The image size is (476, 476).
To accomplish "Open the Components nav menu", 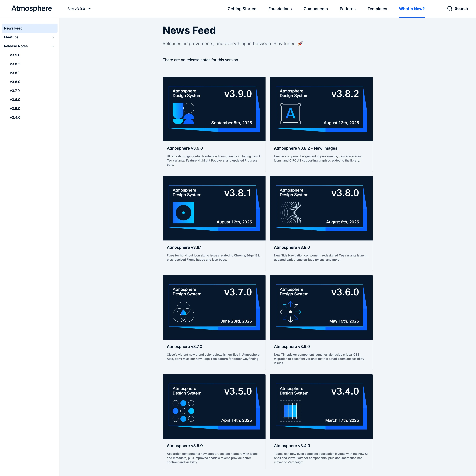I will pyautogui.click(x=315, y=9).
